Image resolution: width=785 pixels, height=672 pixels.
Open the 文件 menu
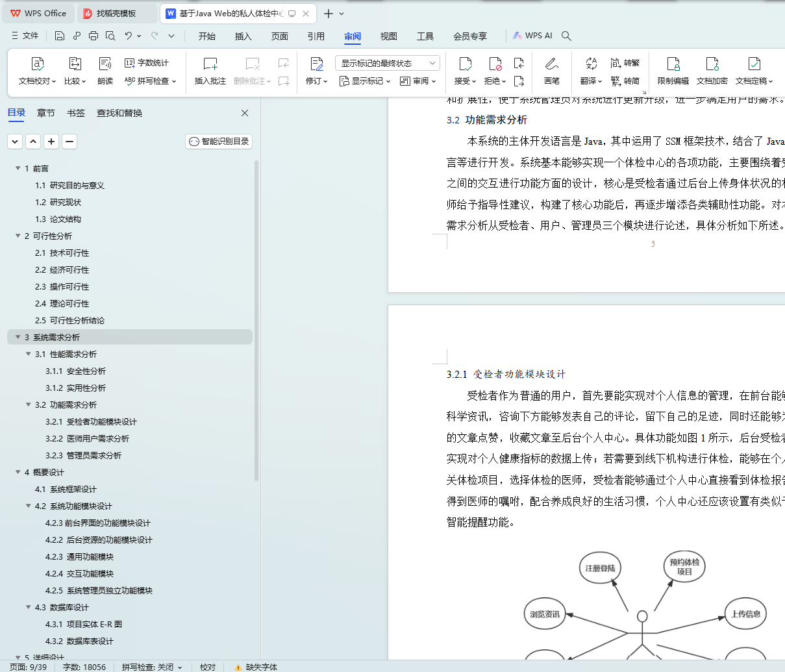(x=25, y=36)
